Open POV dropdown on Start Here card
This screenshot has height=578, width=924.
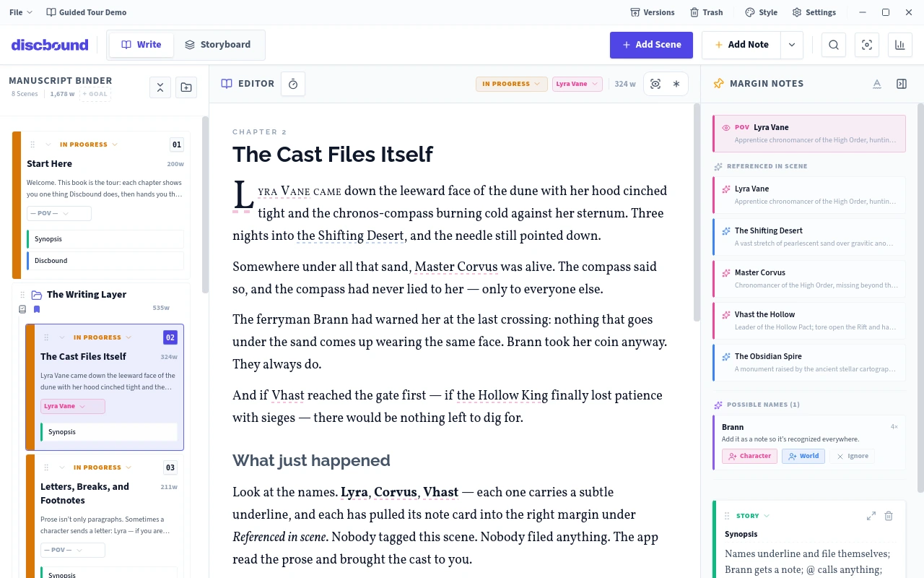pyautogui.click(x=59, y=213)
